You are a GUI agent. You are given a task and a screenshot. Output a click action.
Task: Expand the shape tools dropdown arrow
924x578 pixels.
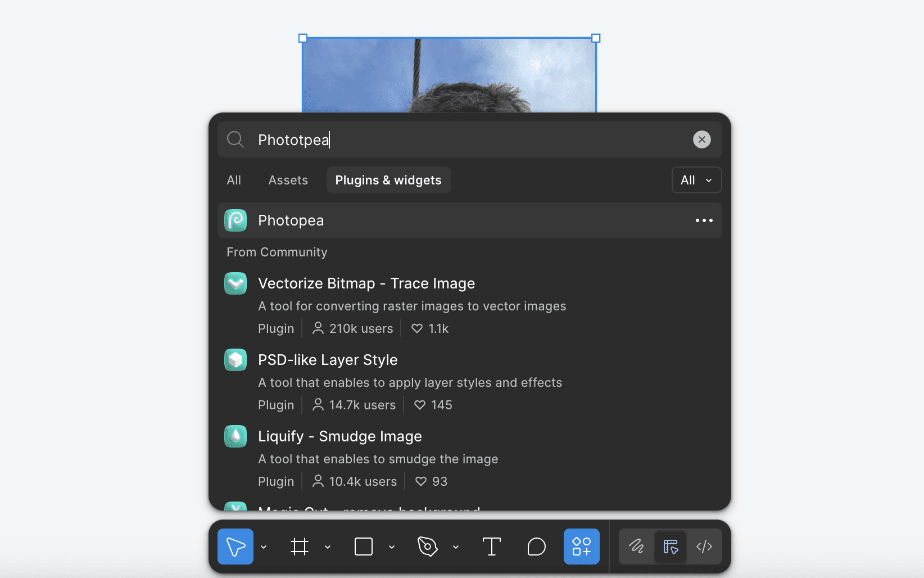tap(392, 547)
